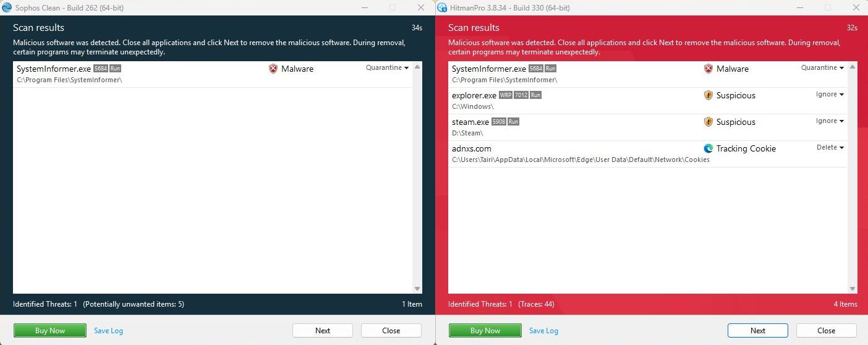Click the Run badge in Sophos Clean row
Image resolution: width=868 pixels, height=345 pixels.
(x=116, y=69)
